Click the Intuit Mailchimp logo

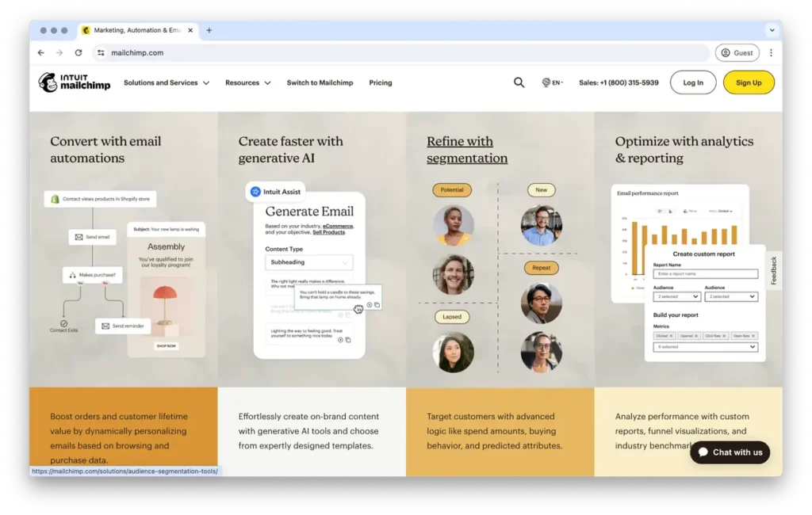pos(74,82)
